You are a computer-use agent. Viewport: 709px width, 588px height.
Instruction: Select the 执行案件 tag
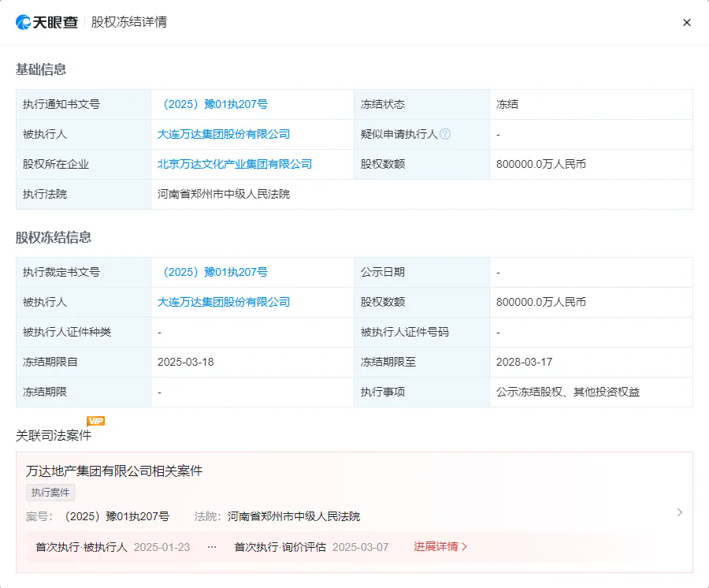pos(50,492)
